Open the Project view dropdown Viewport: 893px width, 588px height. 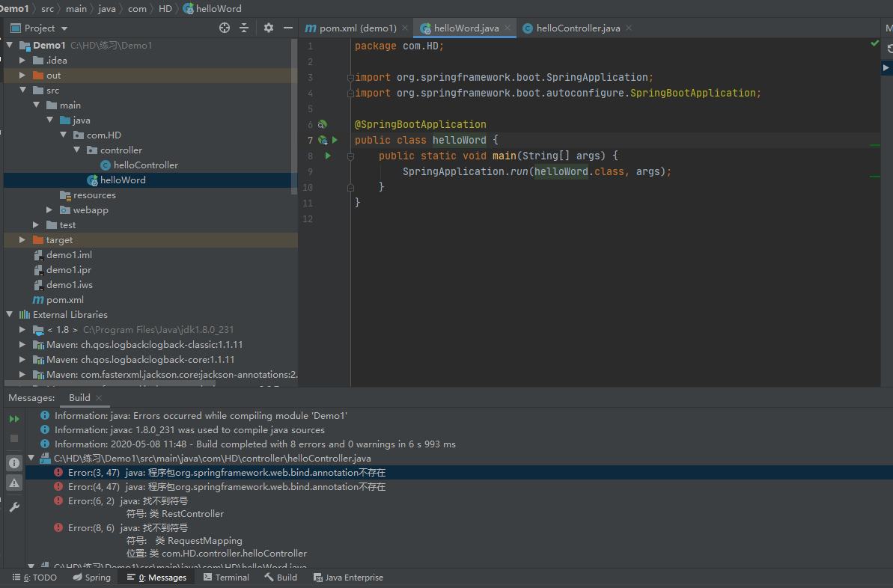46,28
